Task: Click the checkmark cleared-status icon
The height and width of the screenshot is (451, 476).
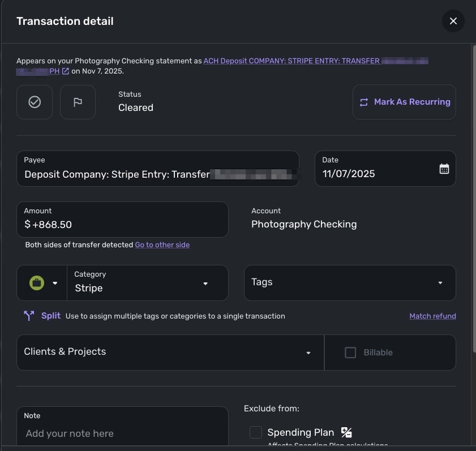Action: (35, 102)
